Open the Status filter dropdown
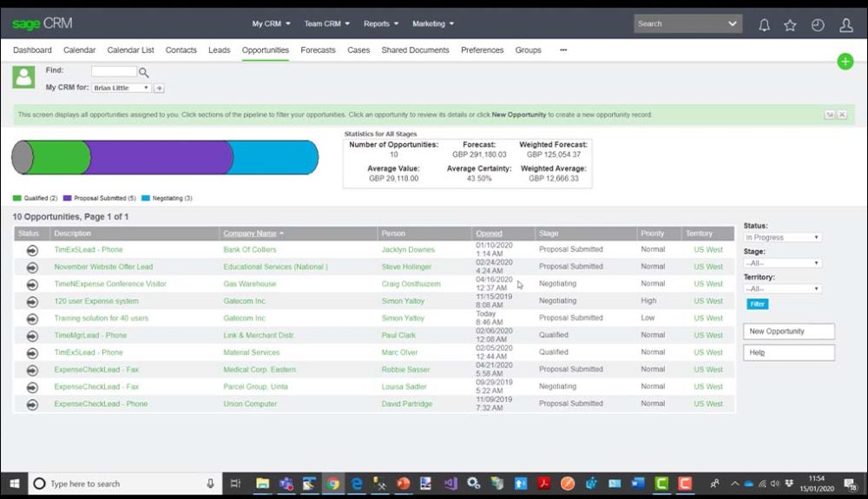Viewport: 868px width, 499px height. click(x=782, y=237)
